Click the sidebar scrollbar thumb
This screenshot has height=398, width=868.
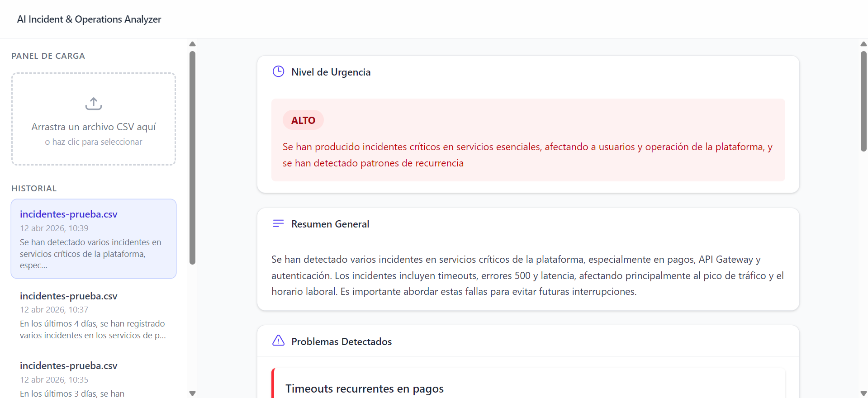click(192, 158)
